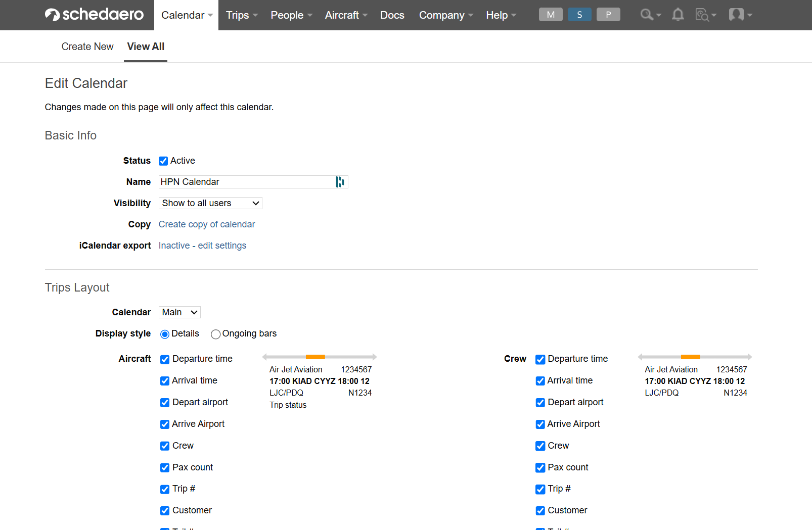Disable Pax count for Aircraft layout
The image size is (812, 530).
pos(164,467)
